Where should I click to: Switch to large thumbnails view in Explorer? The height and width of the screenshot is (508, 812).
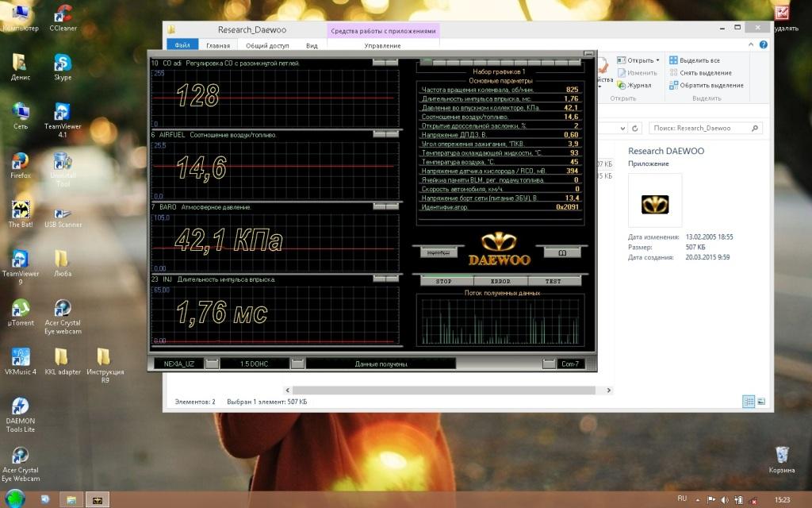761,402
